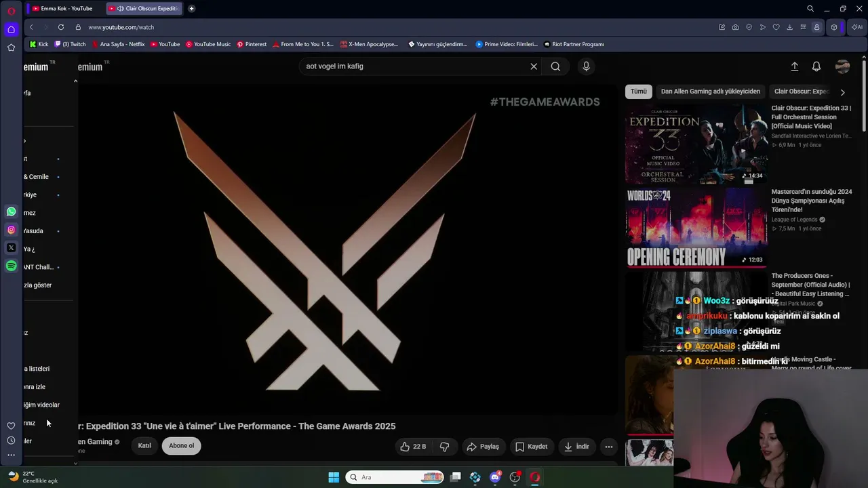Expand the sidebar list with Daha fazla göster

coord(39,285)
